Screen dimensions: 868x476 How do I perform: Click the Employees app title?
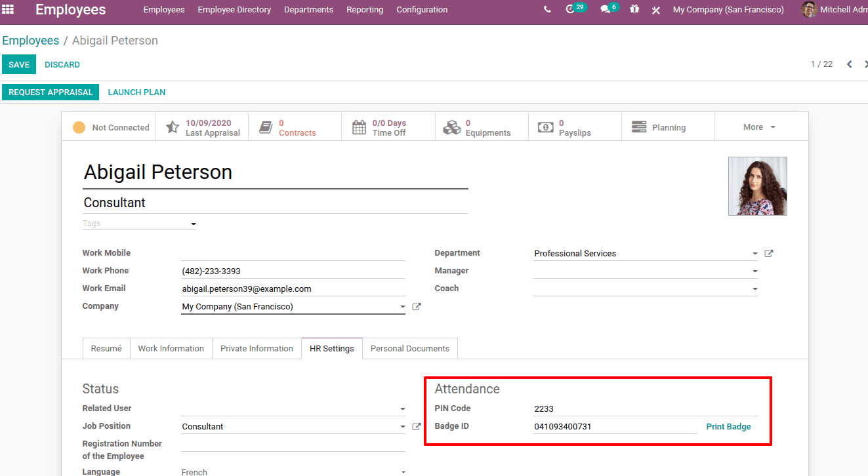70,10
